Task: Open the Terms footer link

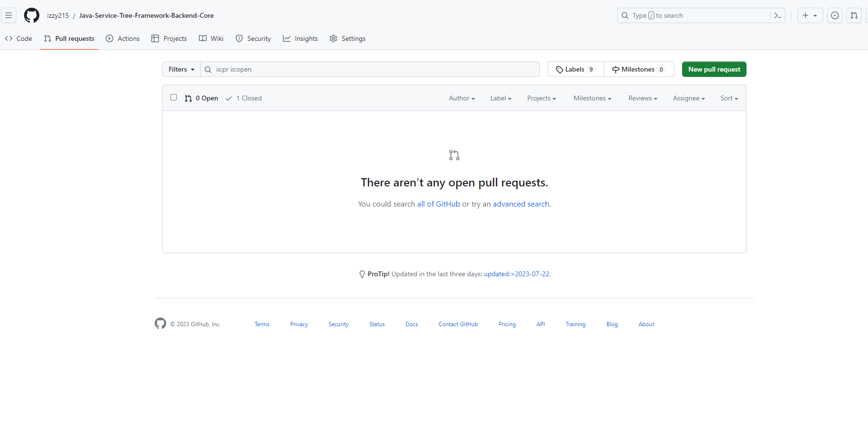Action: coord(262,324)
